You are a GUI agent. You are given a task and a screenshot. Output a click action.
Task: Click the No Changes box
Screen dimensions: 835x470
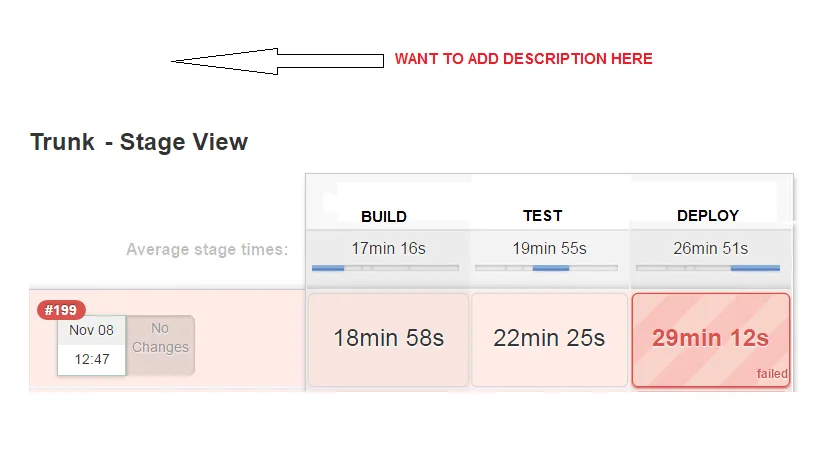(x=160, y=338)
